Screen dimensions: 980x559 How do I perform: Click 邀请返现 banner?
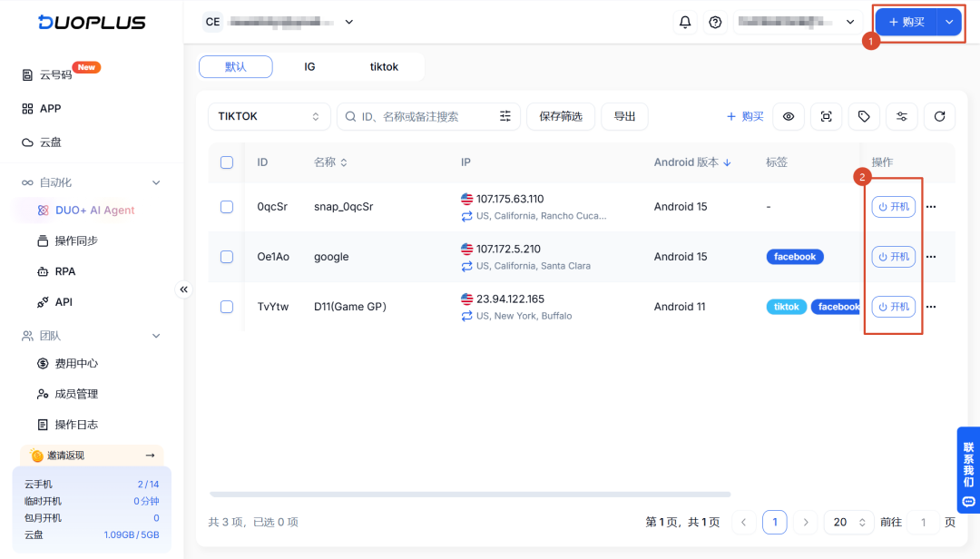(92, 456)
